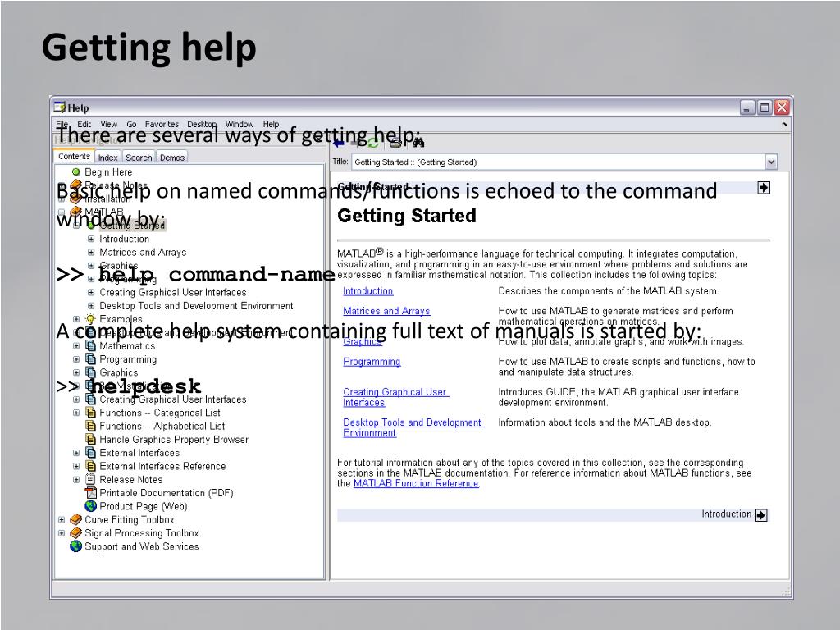Viewport: 840px width, 630px height.
Task: Follow the Creating Graphical User Interfaces hyperlink
Action: pyautogui.click(x=396, y=397)
